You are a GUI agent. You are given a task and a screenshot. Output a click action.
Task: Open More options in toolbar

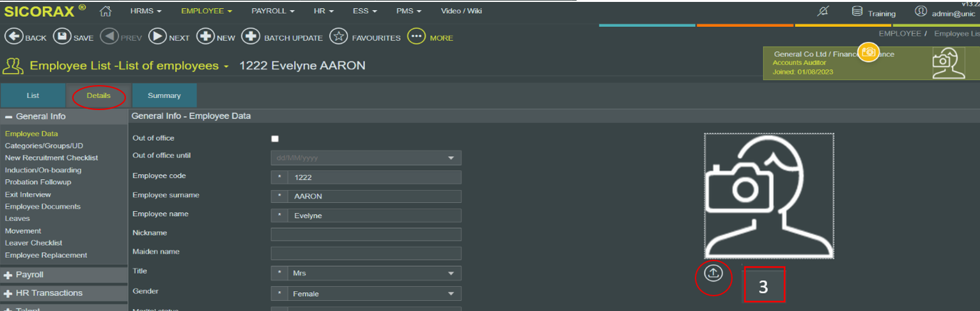(x=416, y=37)
